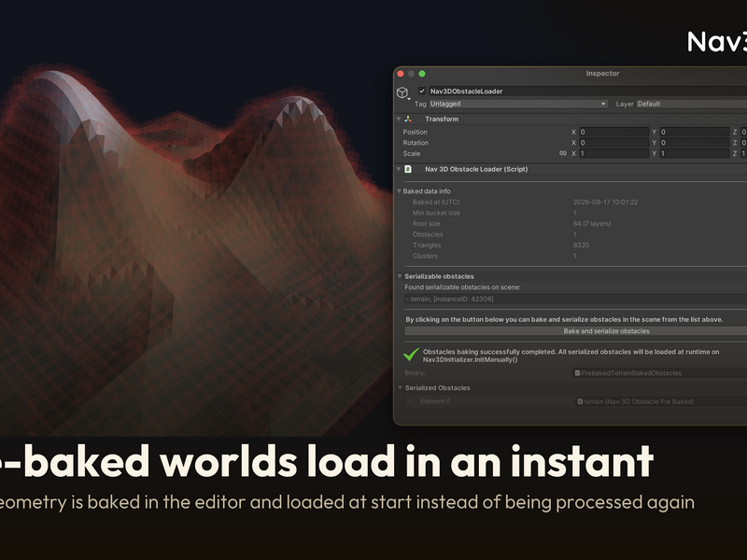Collapse the Baked data info section

400,191
